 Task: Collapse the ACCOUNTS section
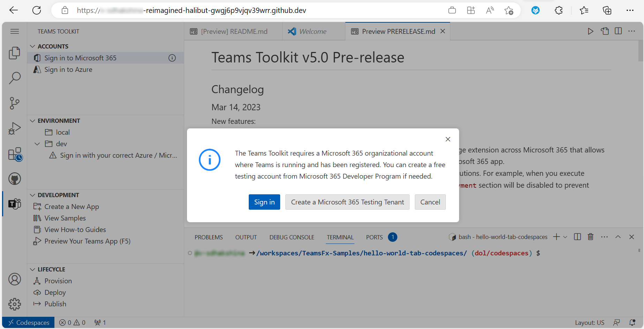click(32, 46)
